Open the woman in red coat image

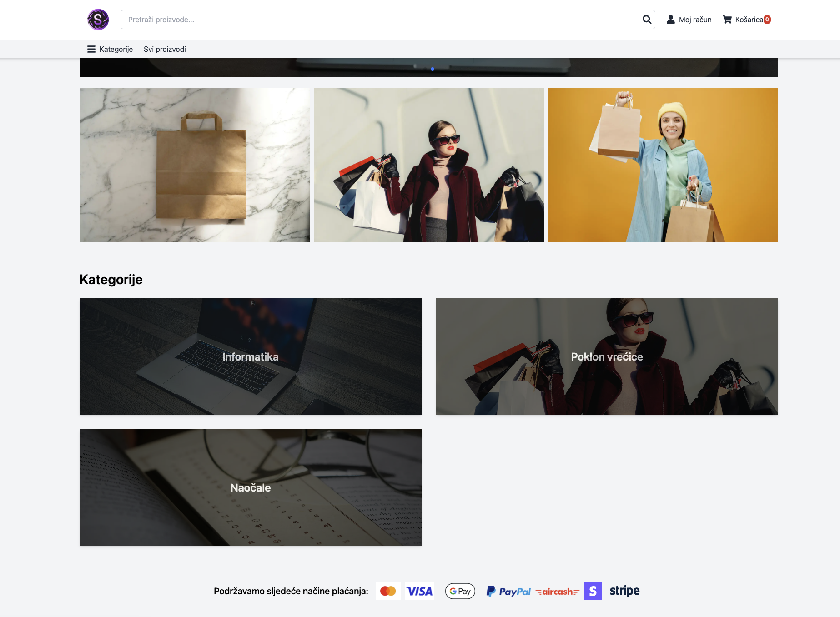click(429, 165)
